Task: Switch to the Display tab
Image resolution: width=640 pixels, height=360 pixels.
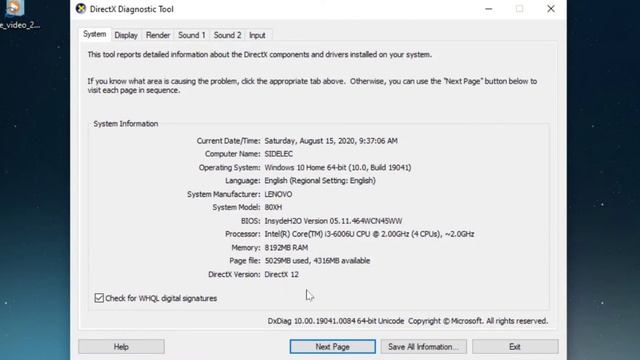Action: 126,36
